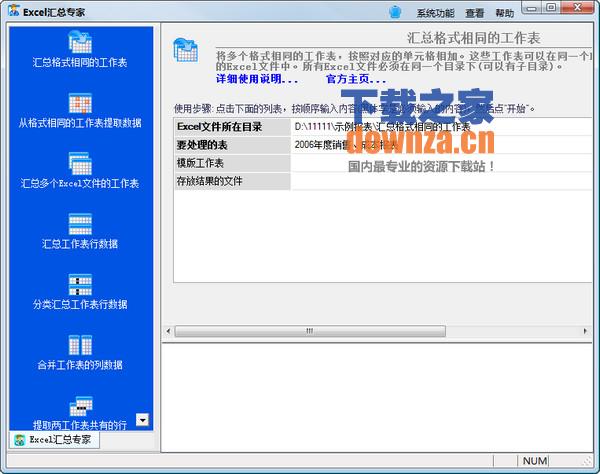
Task: Visit the 官方主页... link
Action: click(x=356, y=79)
